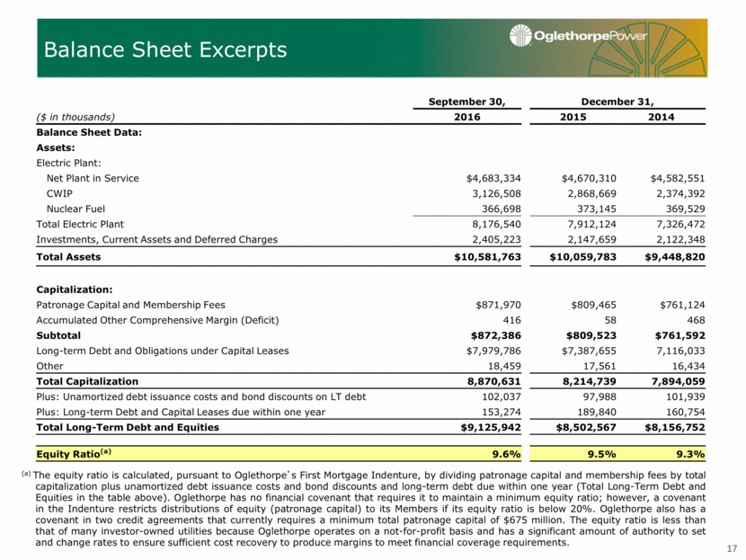Click the $872,386 Subtotal value
The image size is (746, 560).
496,335
